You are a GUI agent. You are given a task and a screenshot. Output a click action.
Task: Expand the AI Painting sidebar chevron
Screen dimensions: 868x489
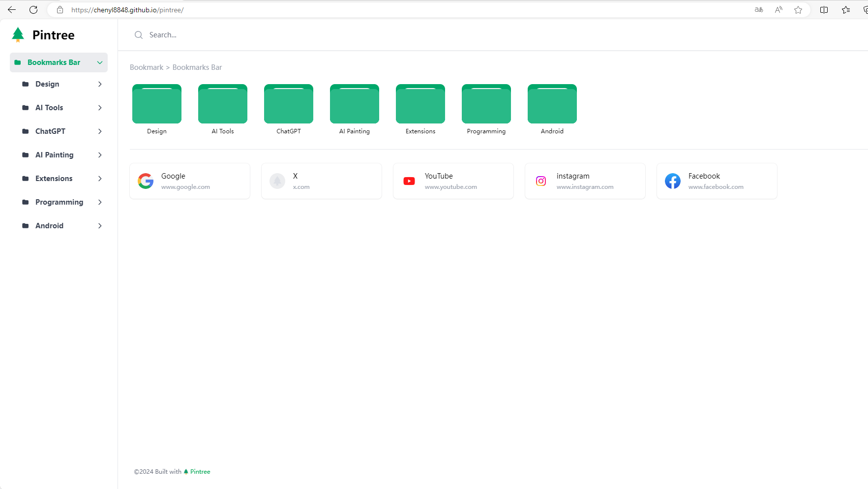(x=100, y=155)
